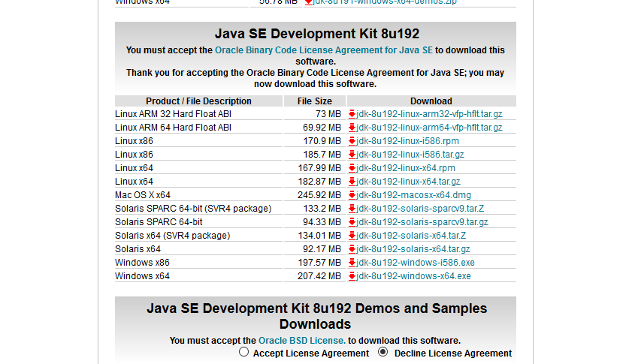The width and height of the screenshot is (638, 364).
Task: Click download icon beside solaris-x64.tar.Z
Action: click(352, 236)
